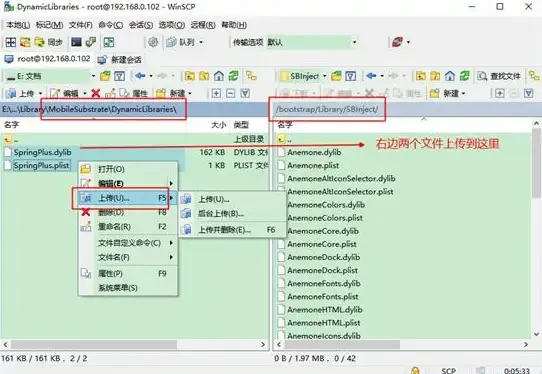Click the local 上传 upload toolbar button
Screen dimensions: 542x374
click(x=21, y=93)
